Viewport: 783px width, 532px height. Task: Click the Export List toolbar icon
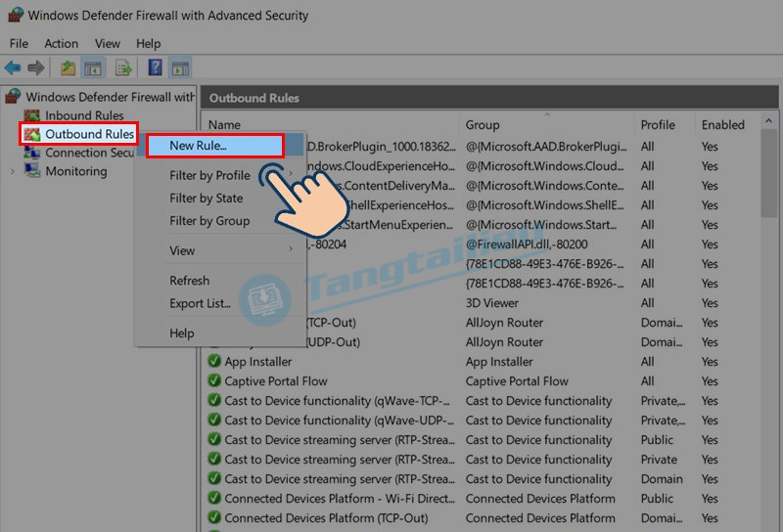point(123,67)
